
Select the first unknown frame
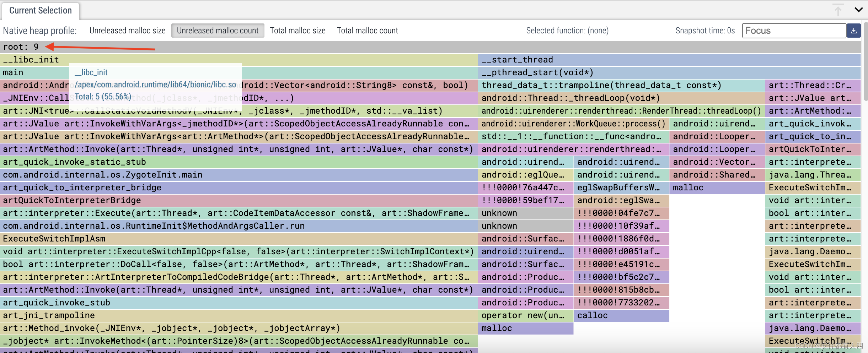point(526,213)
